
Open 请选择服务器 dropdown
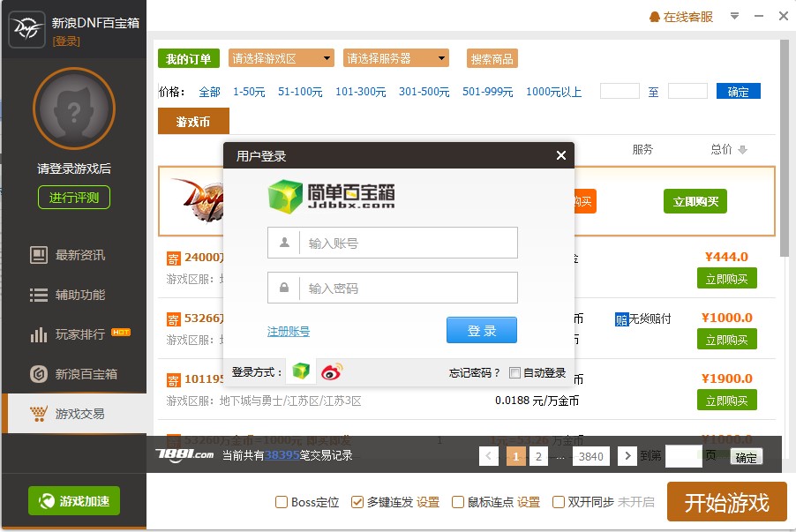tap(396, 58)
